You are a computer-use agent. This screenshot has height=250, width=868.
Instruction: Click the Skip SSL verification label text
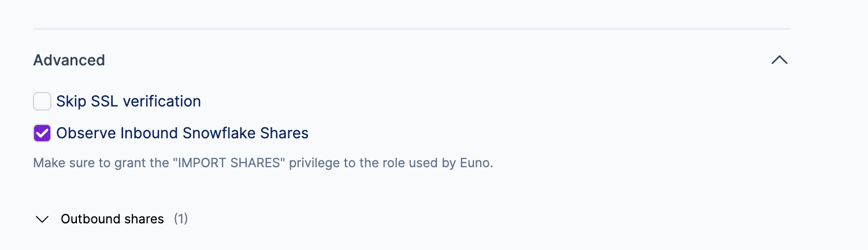(128, 101)
